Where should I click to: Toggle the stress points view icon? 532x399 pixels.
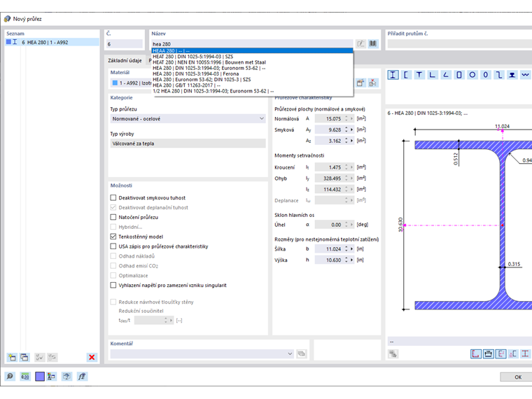click(x=476, y=354)
